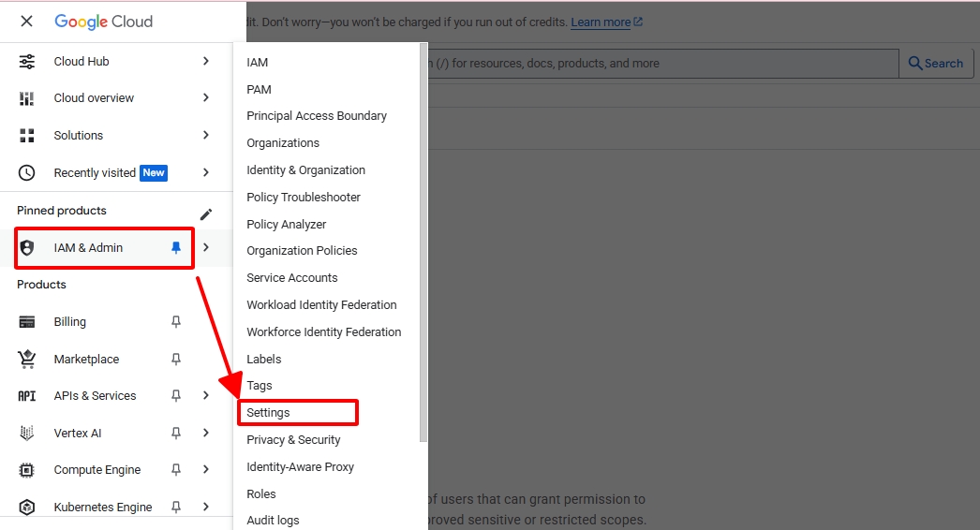The width and height of the screenshot is (980, 530).
Task: Click the IAM & Admin shield icon
Action: click(x=27, y=247)
